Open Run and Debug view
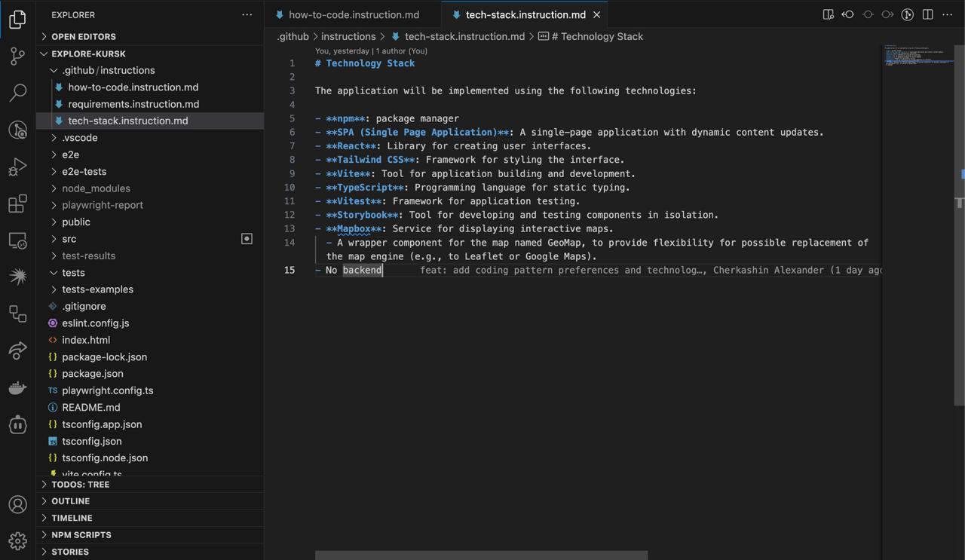Image resolution: width=965 pixels, height=560 pixels. pyautogui.click(x=17, y=167)
